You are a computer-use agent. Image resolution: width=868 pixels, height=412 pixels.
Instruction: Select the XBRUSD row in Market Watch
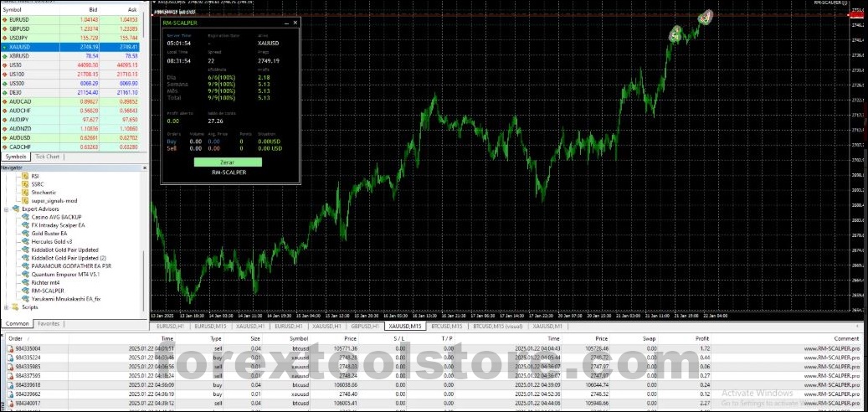point(69,56)
